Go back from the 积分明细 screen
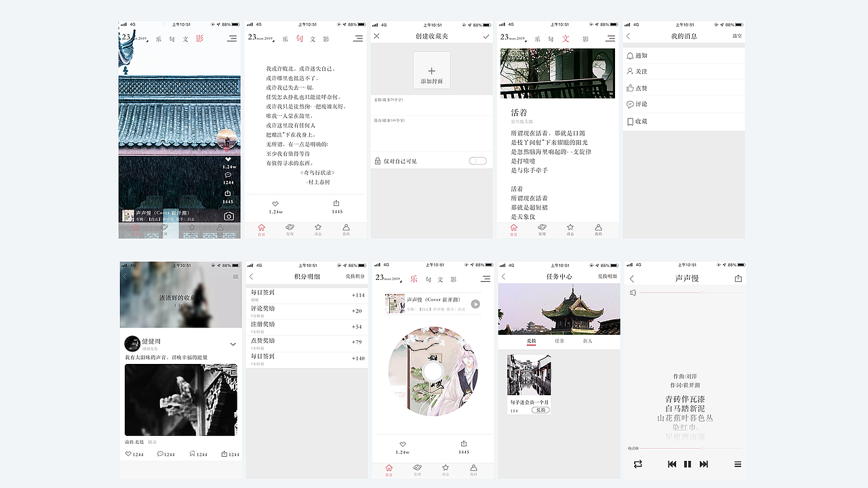The image size is (868, 488). point(251,277)
